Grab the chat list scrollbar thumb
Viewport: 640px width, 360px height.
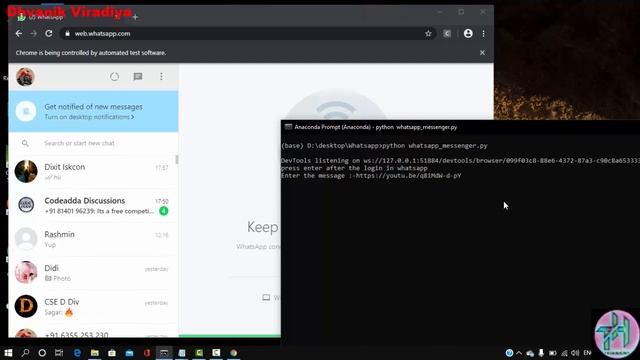(x=177, y=160)
